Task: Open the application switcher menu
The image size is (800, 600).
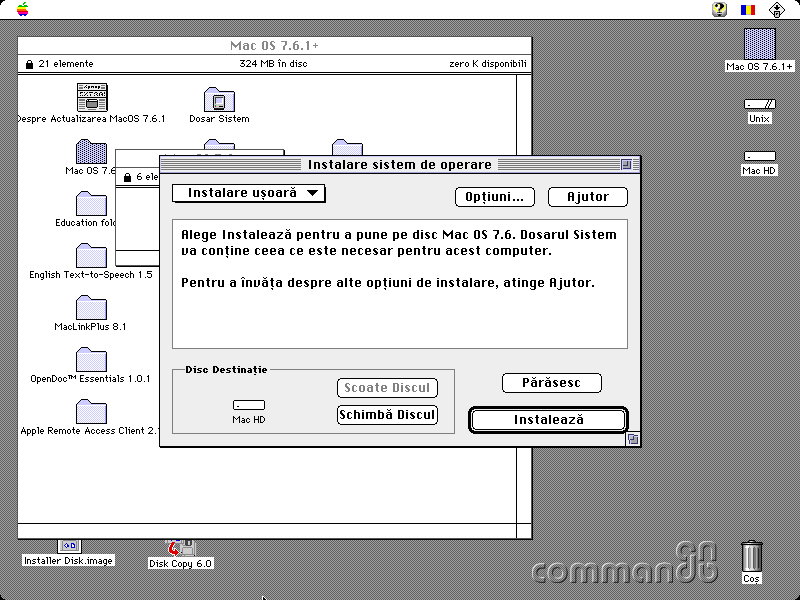Action: tap(777, 9)
